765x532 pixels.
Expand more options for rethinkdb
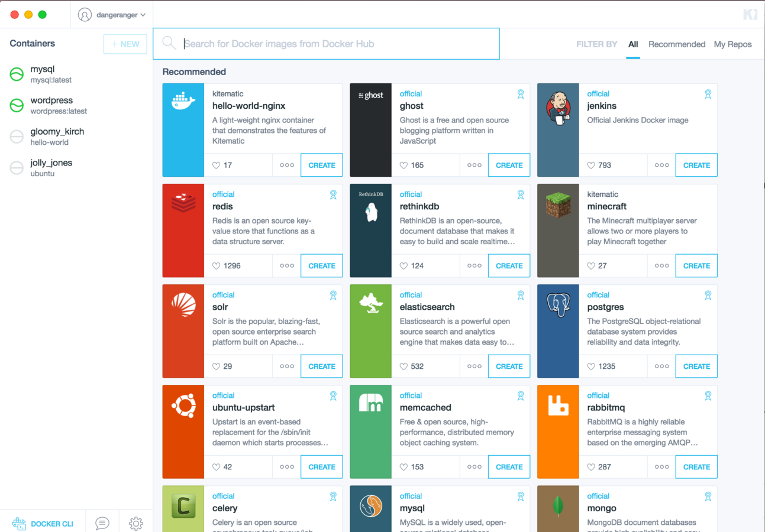point(474,266)
